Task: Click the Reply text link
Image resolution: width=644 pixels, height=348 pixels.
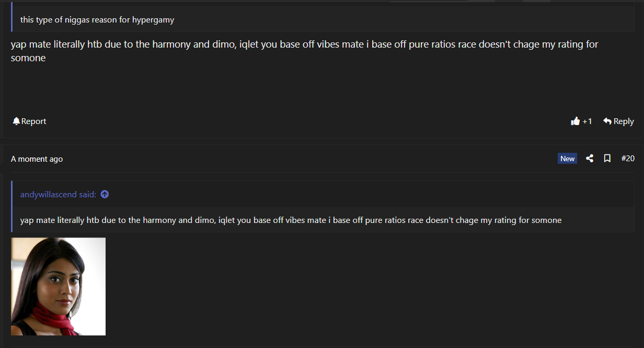Action: point(624,121)
